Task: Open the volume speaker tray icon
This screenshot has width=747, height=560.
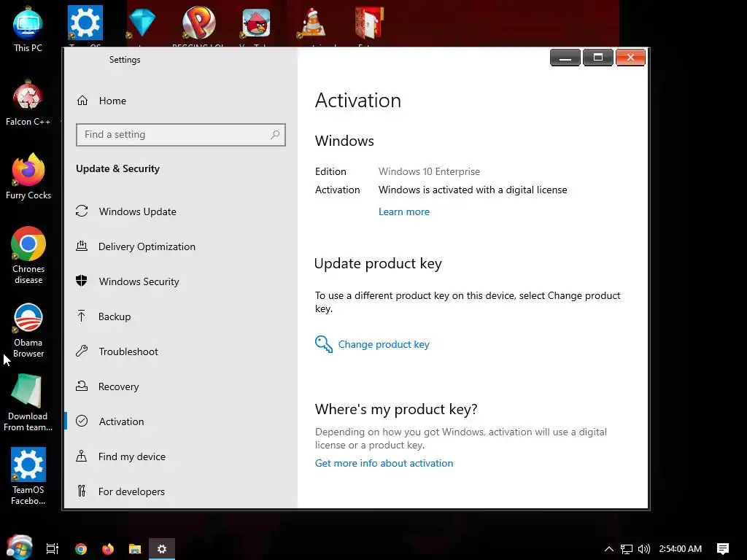Action: pos(643,549)
